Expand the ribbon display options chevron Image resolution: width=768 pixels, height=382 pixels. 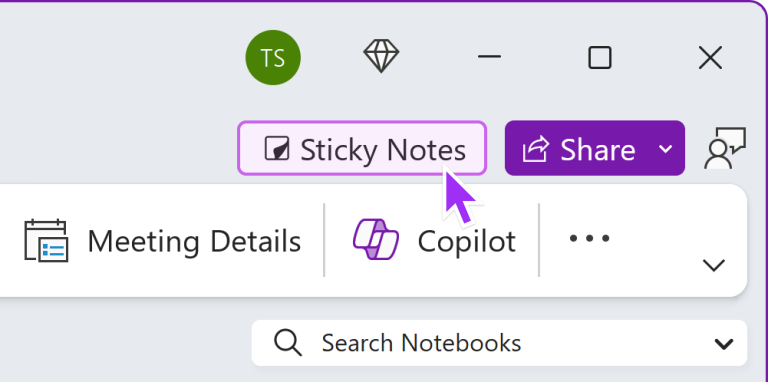coord(714,266)
